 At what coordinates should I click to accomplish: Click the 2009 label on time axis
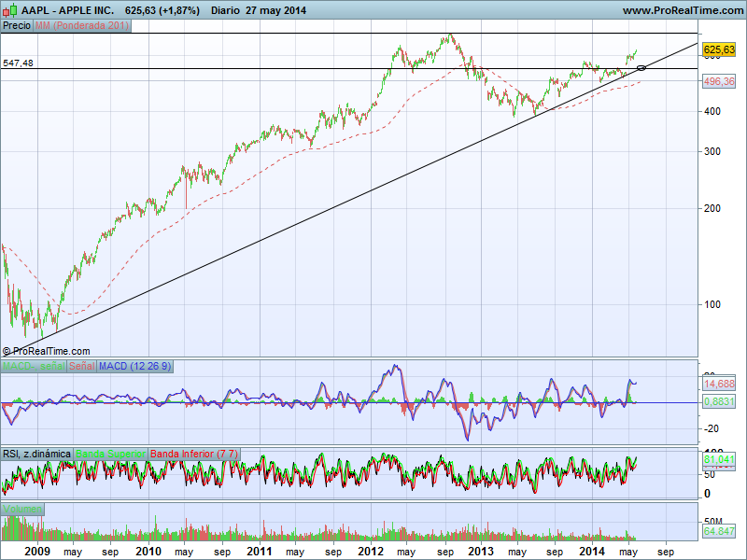pyautogui.click(x=37, y=552)
